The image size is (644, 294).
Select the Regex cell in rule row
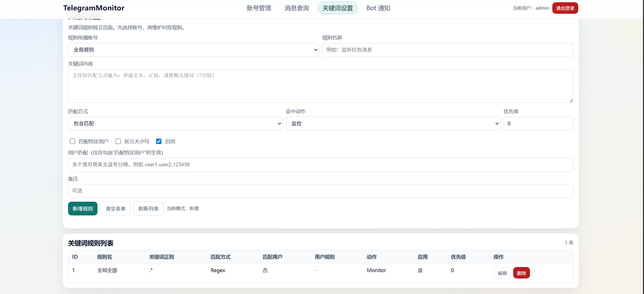(218, 270)
